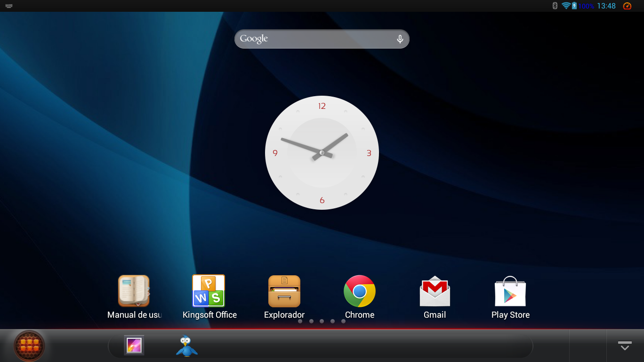Viewport: 644px width, 362px height.
Task: Open the gallery icon in the dock
Action: click(x=134, y=346)
